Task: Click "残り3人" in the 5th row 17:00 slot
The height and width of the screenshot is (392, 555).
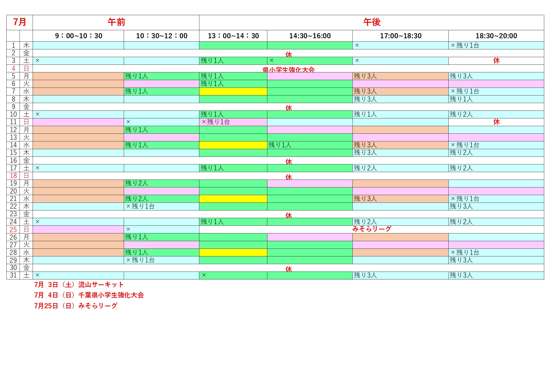Action: [365, 76]
